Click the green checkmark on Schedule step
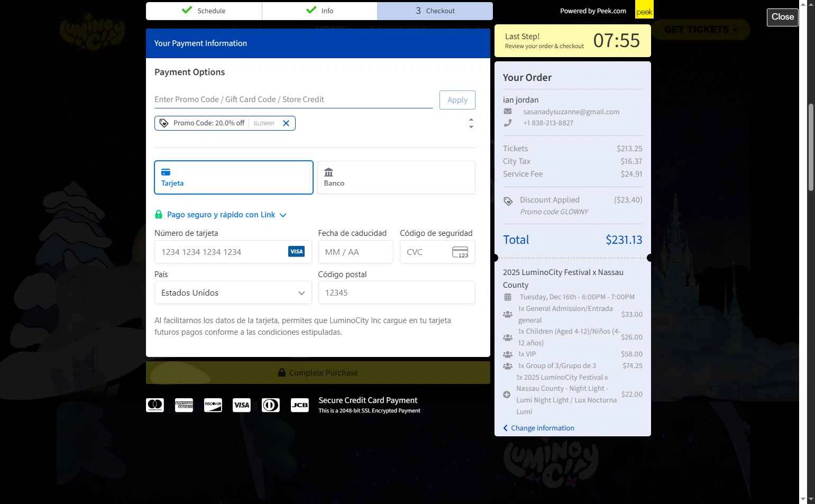815x504 pixels. tap(187, 10)
